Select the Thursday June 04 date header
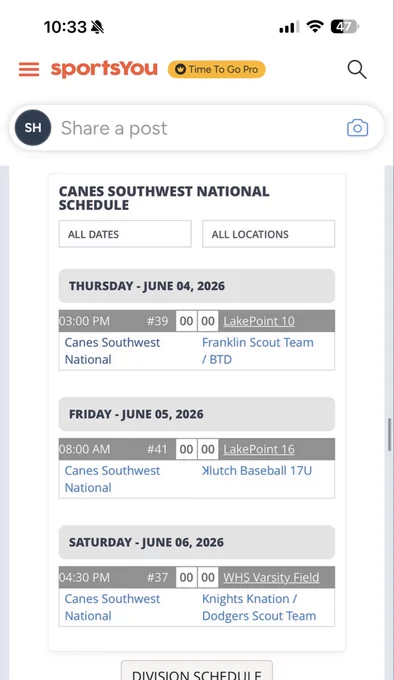Screen dimensions: 394x680 [x=197, y=286]
